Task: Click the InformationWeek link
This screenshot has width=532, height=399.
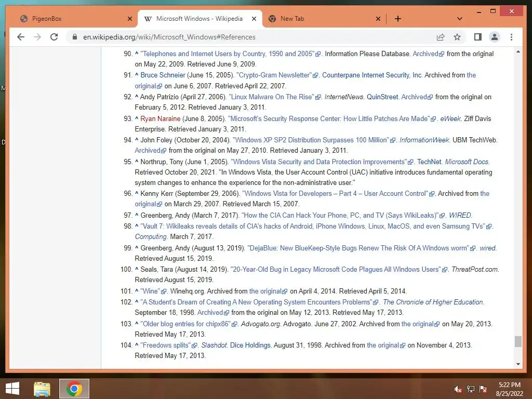Action: pos(424,140)
